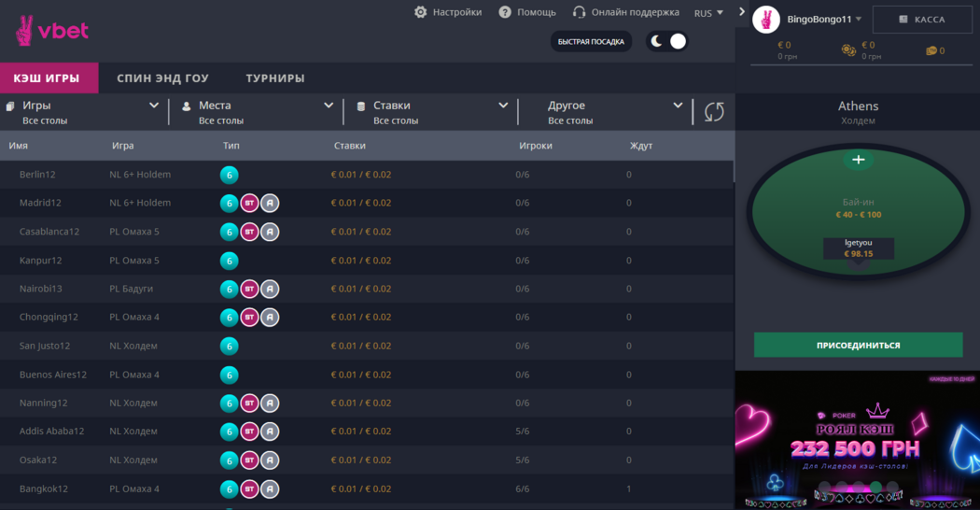Screen dimensions: 980x510
Task: Switch to the Турниры tab
Action: [x=274, y=78]
